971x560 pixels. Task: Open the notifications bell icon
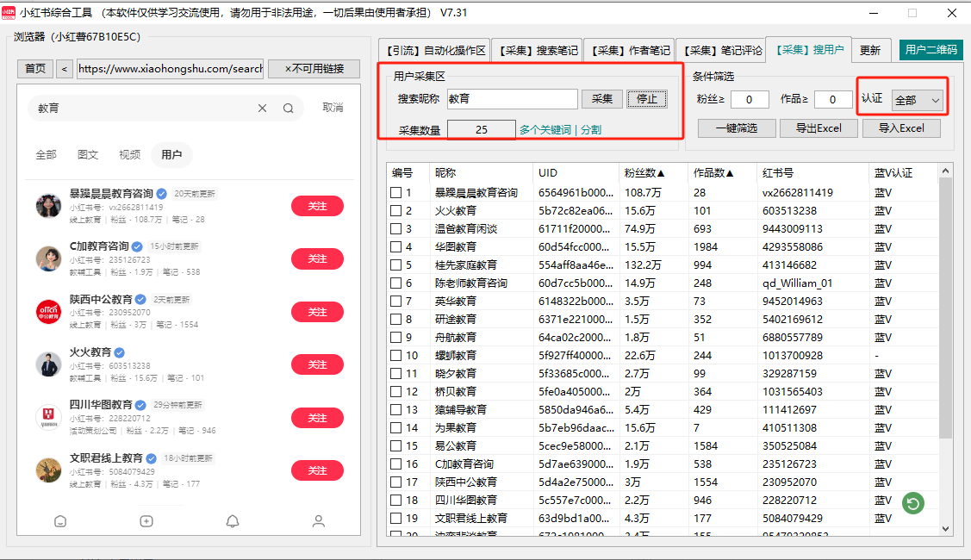[233, 521]
